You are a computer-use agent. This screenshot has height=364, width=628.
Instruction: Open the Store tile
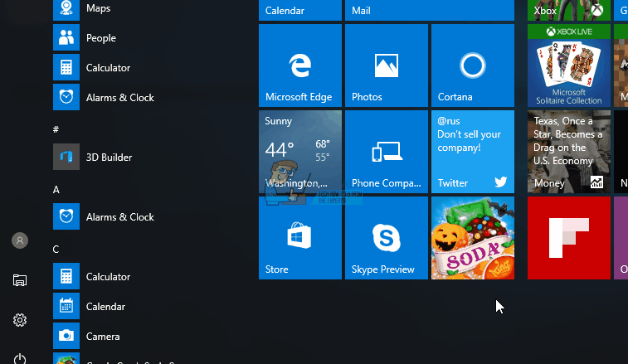pyautogui.click(x=299, y=238)
